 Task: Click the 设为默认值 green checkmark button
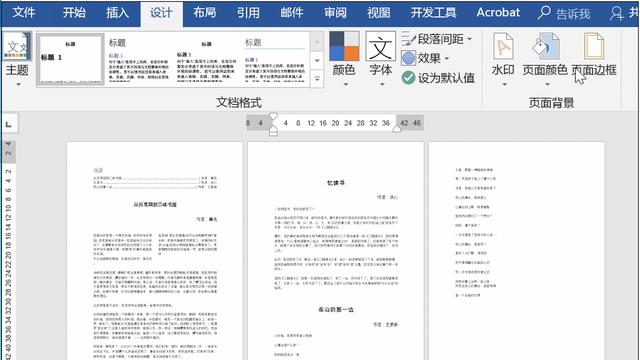409,78
